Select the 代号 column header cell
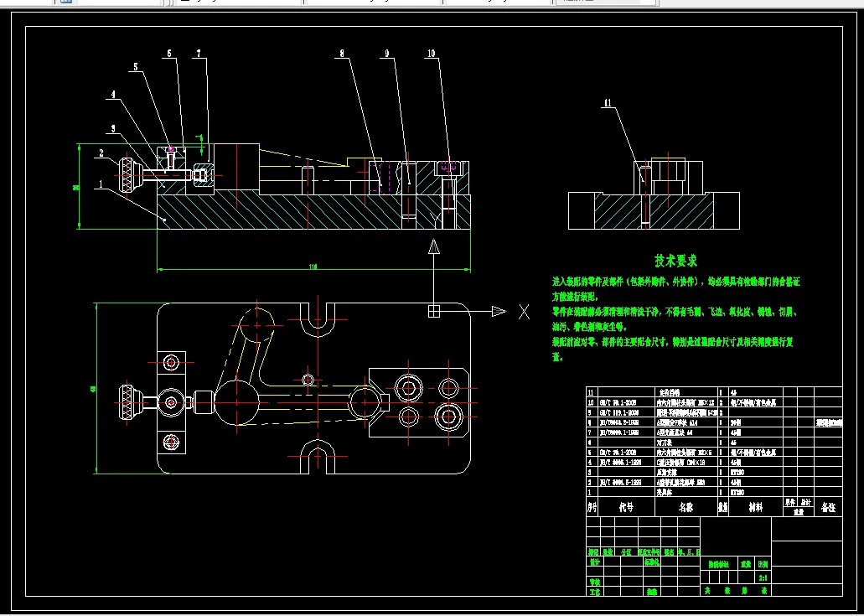864x616 pixels. (x=627, y=507)
